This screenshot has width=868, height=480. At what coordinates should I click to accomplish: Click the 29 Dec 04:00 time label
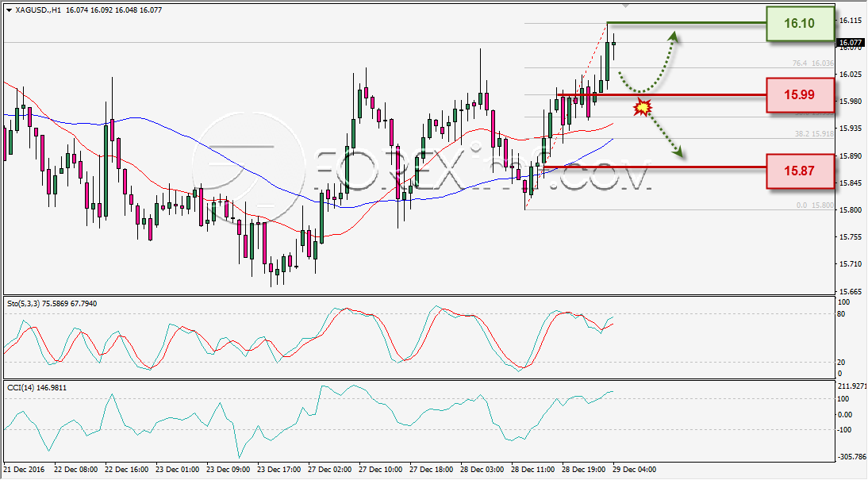(635, 470)
